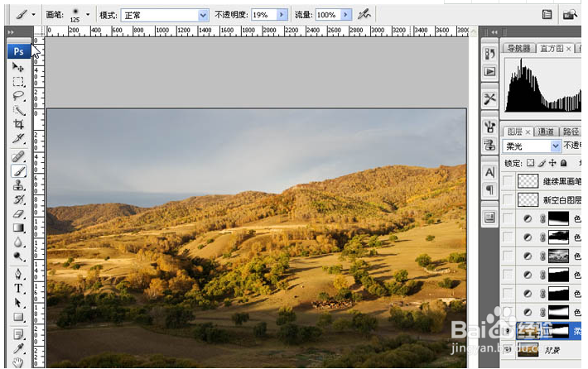The image size is (588, 369).
Task: Select the Slice tool
Action: 18,138
